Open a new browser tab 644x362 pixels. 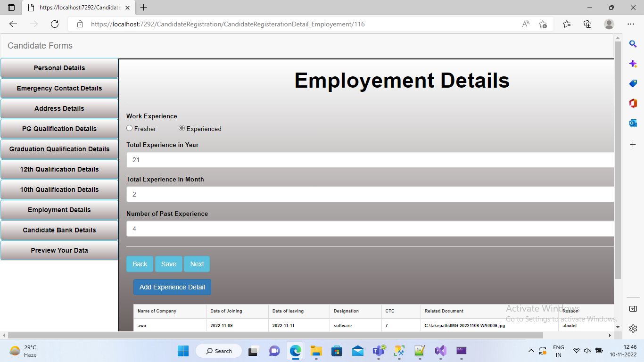[144, 8]
